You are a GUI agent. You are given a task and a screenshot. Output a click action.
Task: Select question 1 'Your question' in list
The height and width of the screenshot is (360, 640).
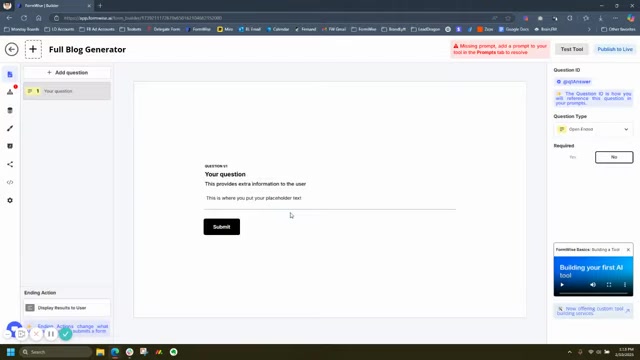67,91
